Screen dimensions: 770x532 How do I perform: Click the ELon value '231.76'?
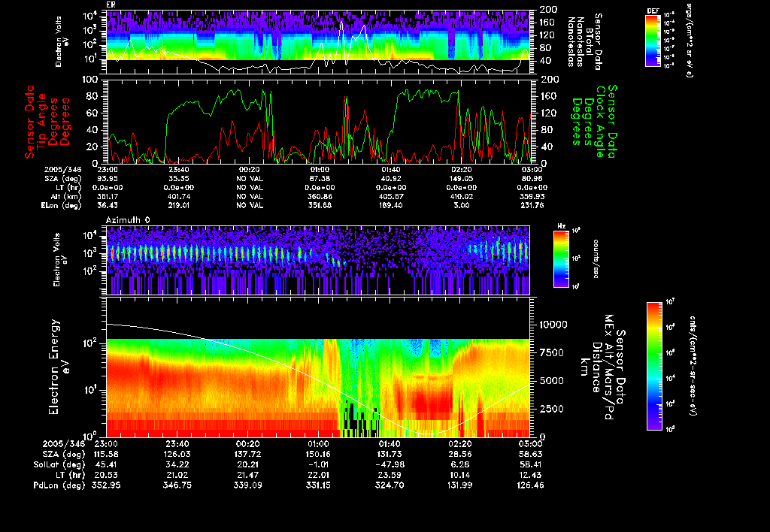[x=532, y=206]
